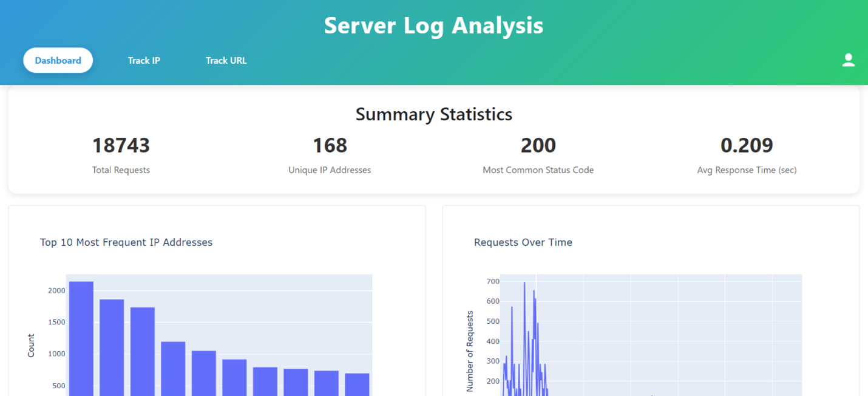Switch to the Track IP tab
The image size is (868, 396).
[144, 60]
